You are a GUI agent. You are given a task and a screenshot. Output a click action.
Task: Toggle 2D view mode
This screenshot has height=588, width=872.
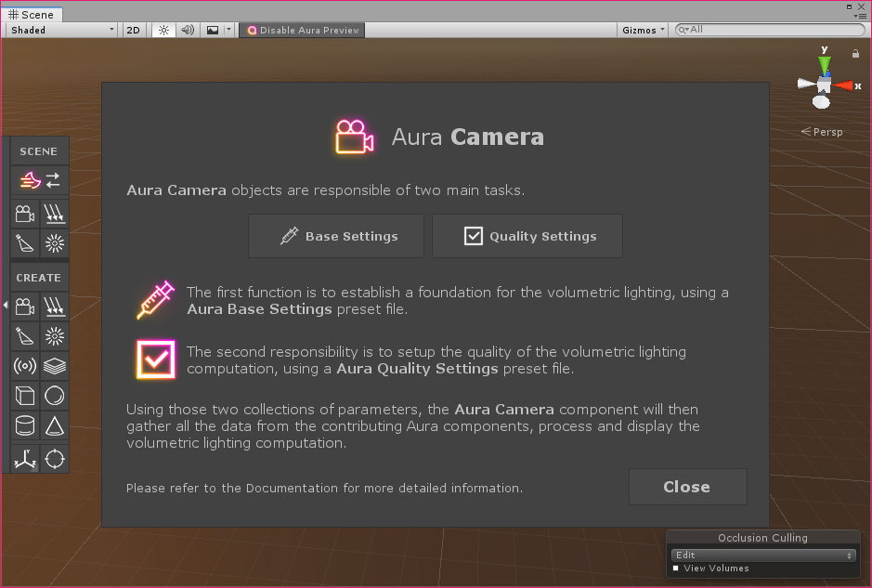pos(134,30)
